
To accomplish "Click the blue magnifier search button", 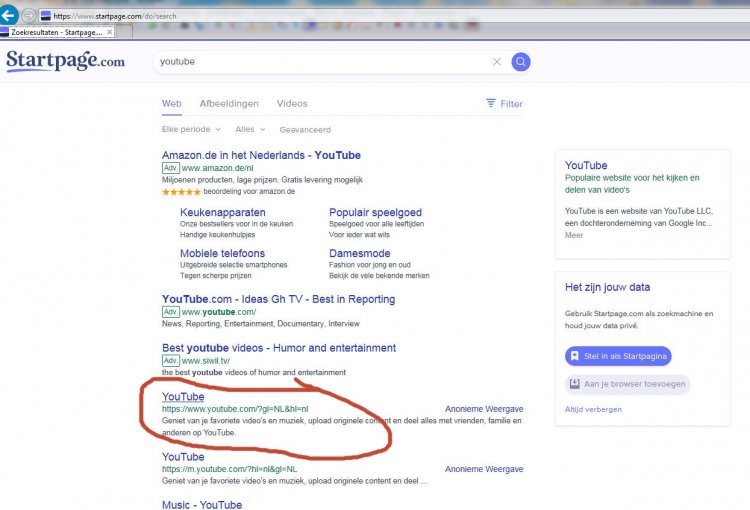I will click(521, 62).
